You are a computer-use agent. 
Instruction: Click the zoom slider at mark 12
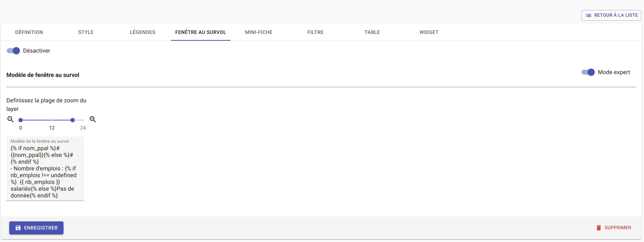tap(52, 120)
